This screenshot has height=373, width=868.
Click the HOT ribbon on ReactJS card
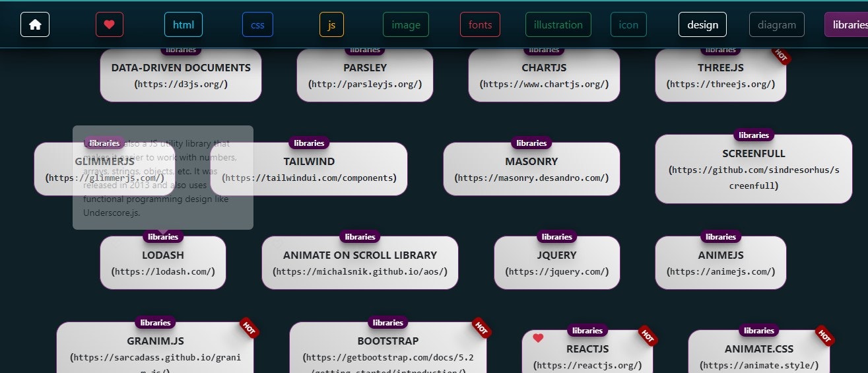tap(648, 335)
